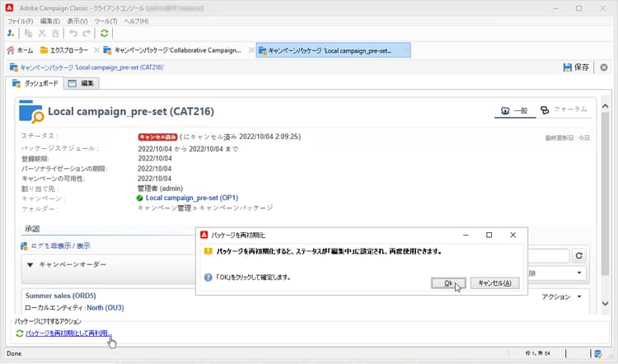The image size is (618, 364).
Task: Click the green reinitialize icon
Action: 19,334
